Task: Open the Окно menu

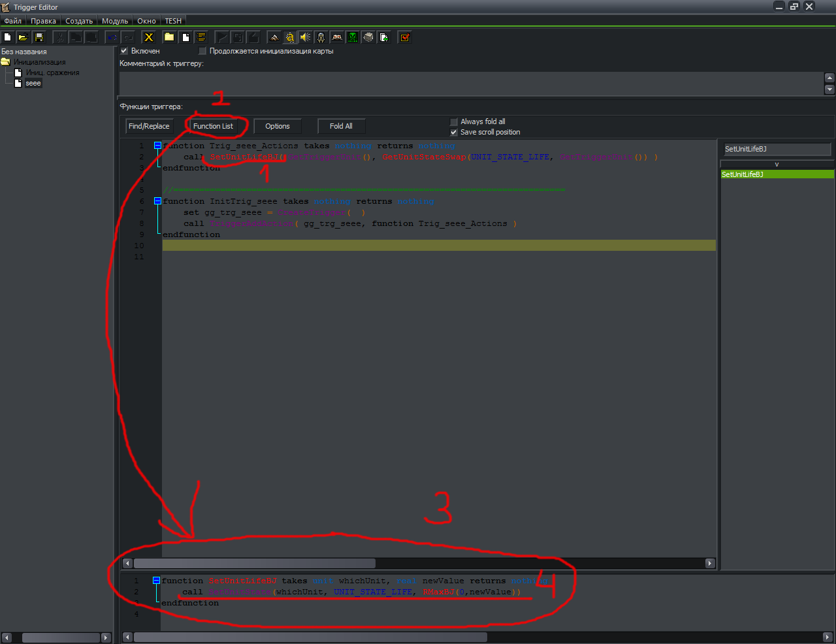Action: [146, 21]
